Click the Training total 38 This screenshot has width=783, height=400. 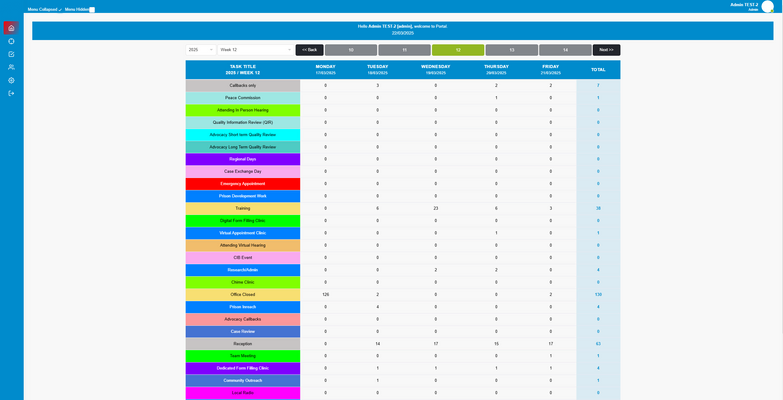598,208
